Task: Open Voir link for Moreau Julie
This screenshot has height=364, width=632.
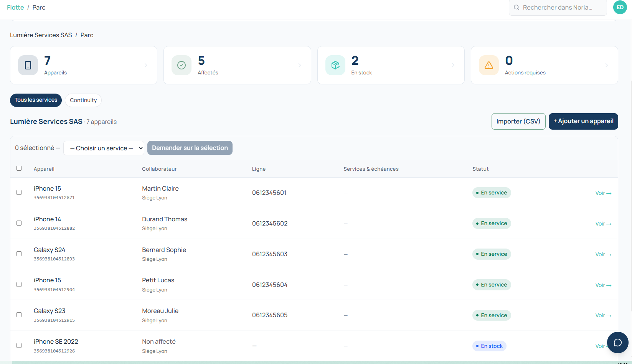Action: point(603,315)
